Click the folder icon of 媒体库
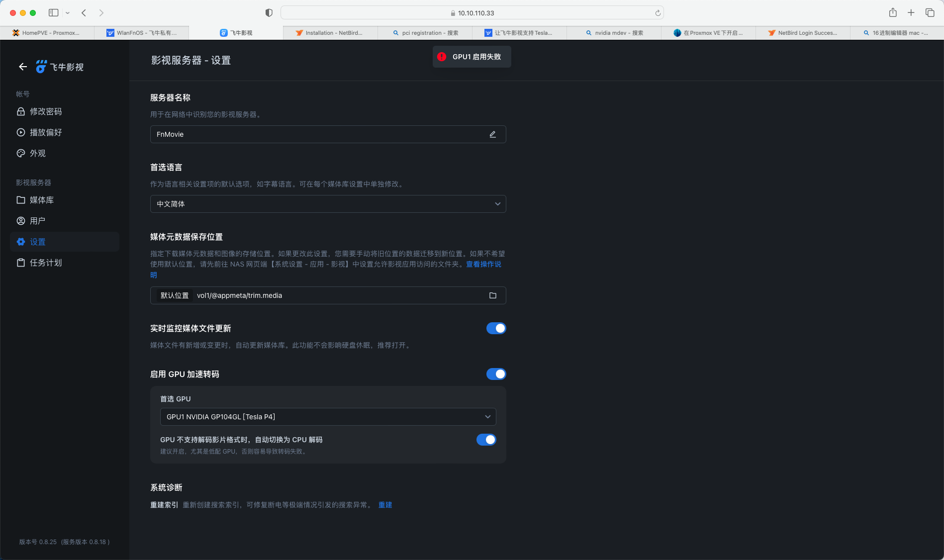 click(x=21, y=200)
